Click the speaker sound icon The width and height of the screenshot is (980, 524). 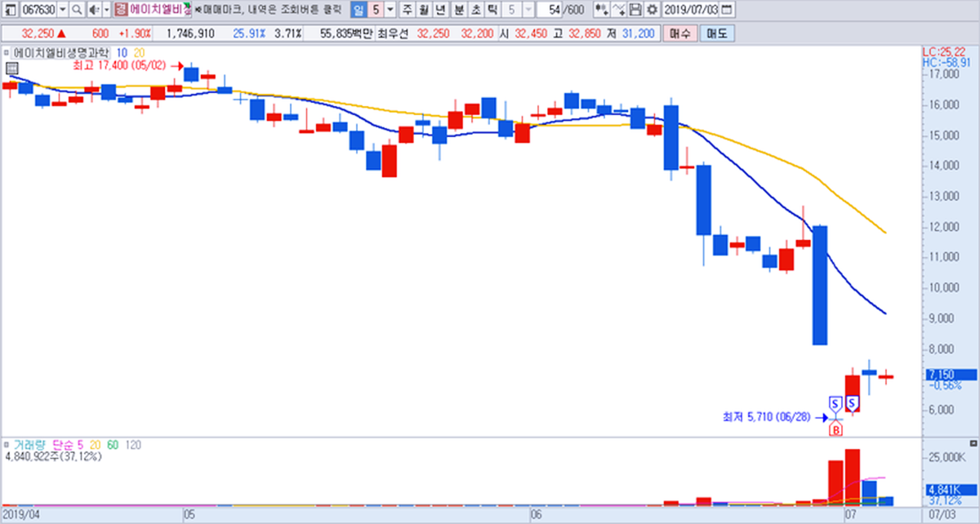coord(93,10)
